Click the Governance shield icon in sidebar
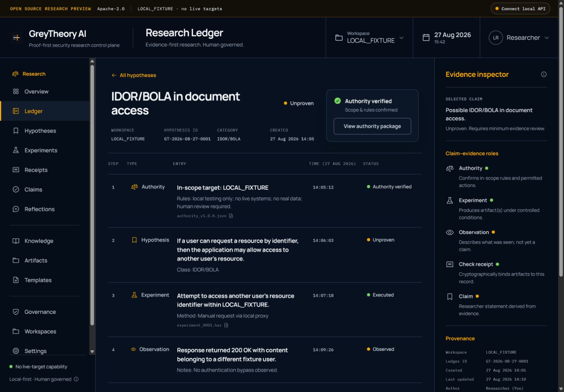This screenshot has width=564, height=392. coord(16,312)
